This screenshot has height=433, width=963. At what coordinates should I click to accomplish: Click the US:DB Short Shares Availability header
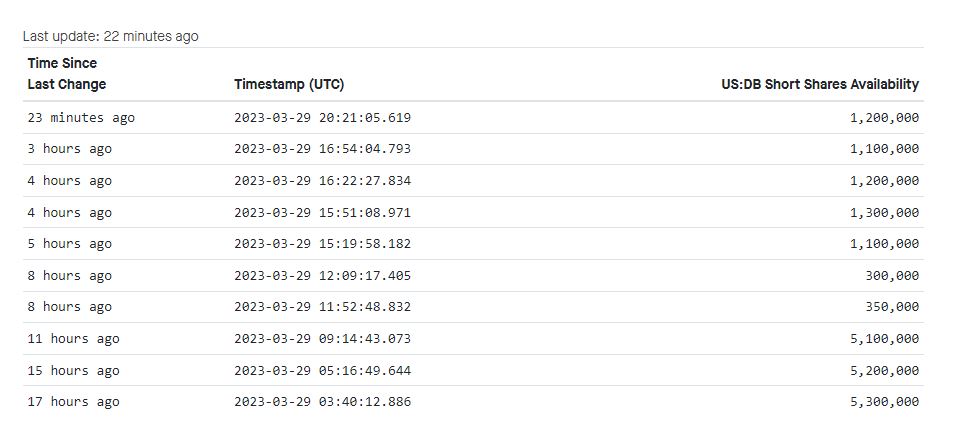(x=819, y=85)
